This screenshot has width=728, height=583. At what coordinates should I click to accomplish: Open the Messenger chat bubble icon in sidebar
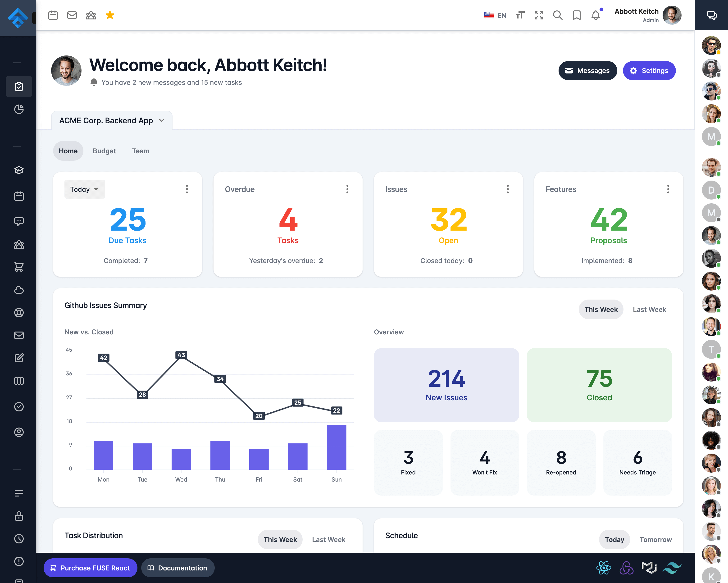pos(19,222)
